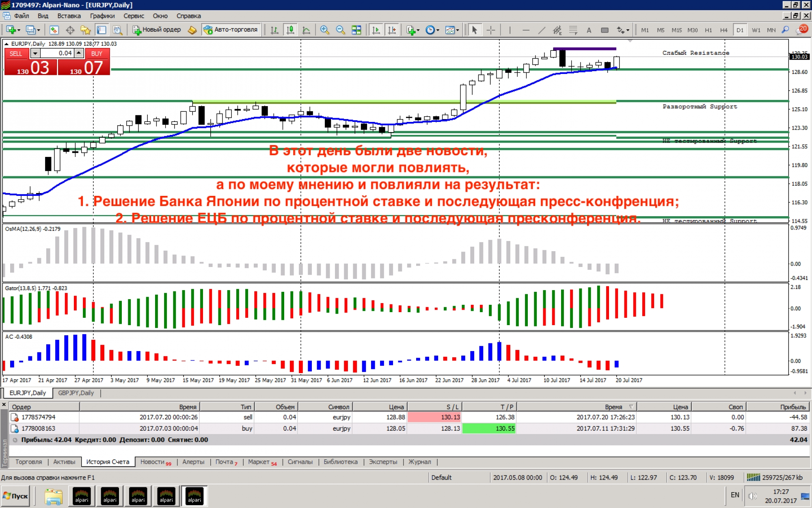Open the Графики menu

tap(102, 16)
